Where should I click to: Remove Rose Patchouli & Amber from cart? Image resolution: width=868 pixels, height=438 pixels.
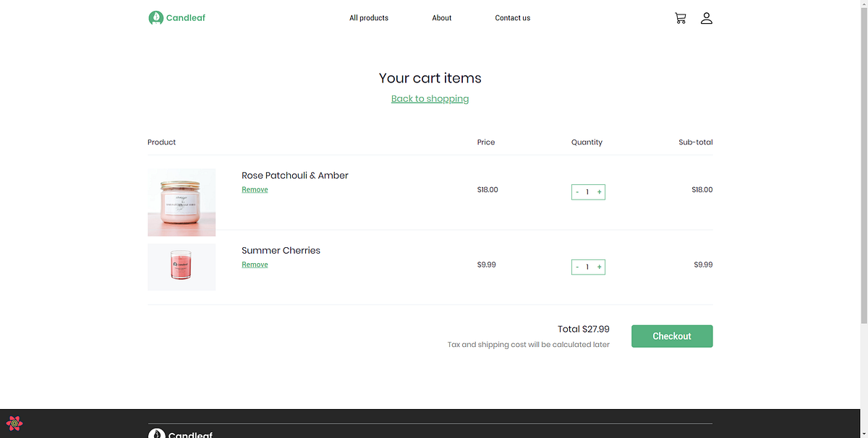click(255, 189)
